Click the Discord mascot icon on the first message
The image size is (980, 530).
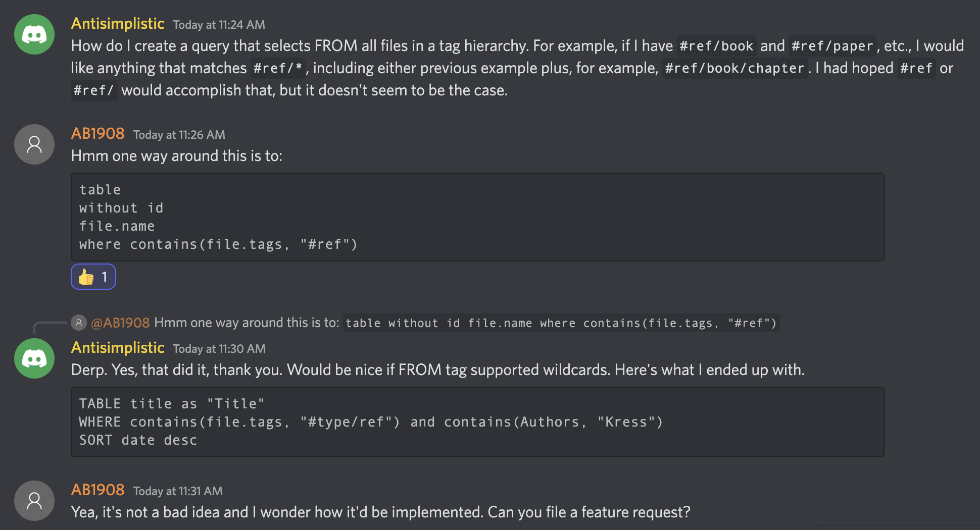pos(34,34)
